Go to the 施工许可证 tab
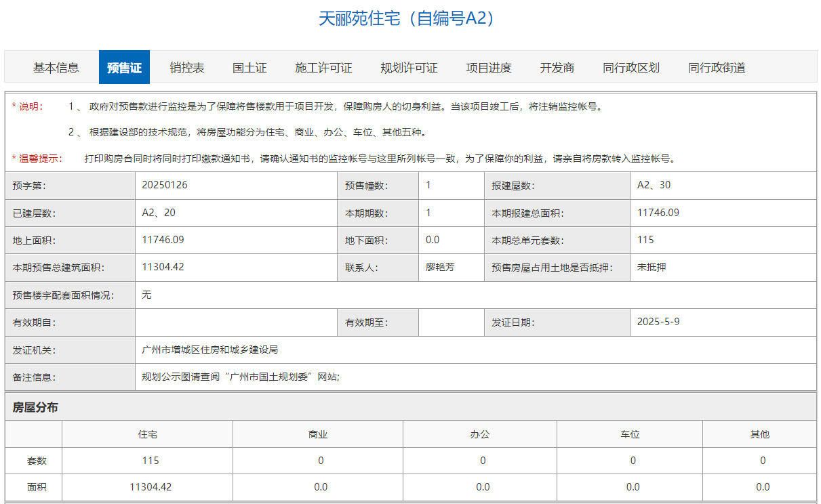 click(x=323, y=68)
